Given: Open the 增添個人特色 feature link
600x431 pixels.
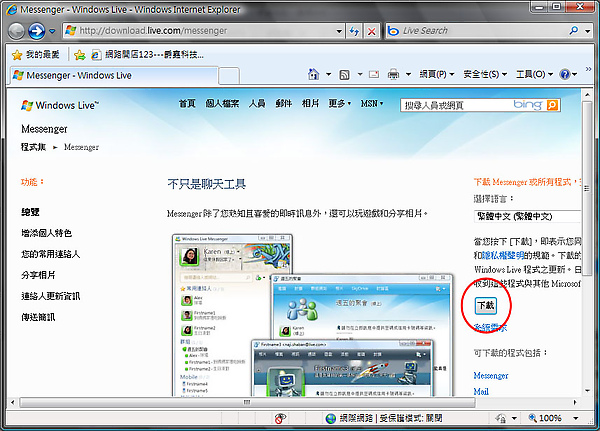Looking at the screenshot, I should pyautogui.click(x=46, y=233).
